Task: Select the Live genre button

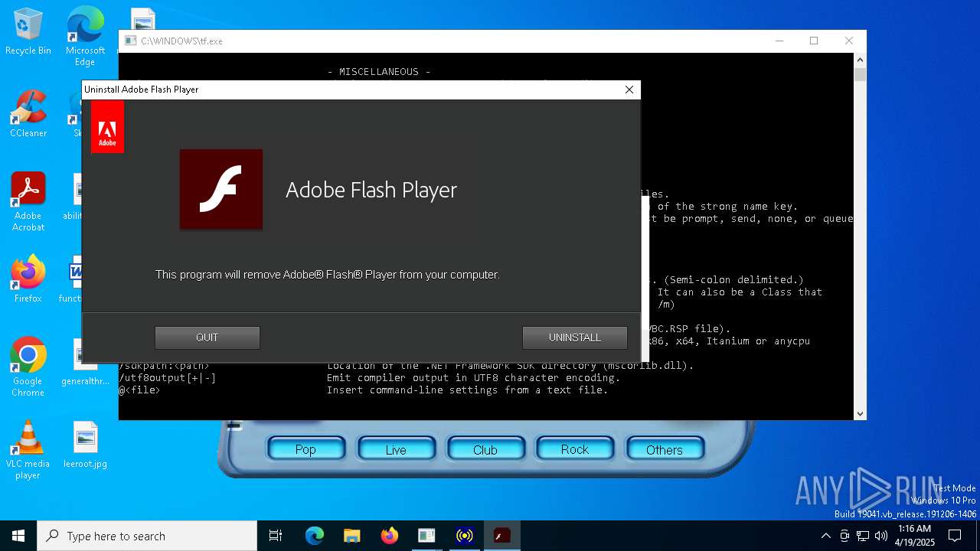Action: coord(396,449)
